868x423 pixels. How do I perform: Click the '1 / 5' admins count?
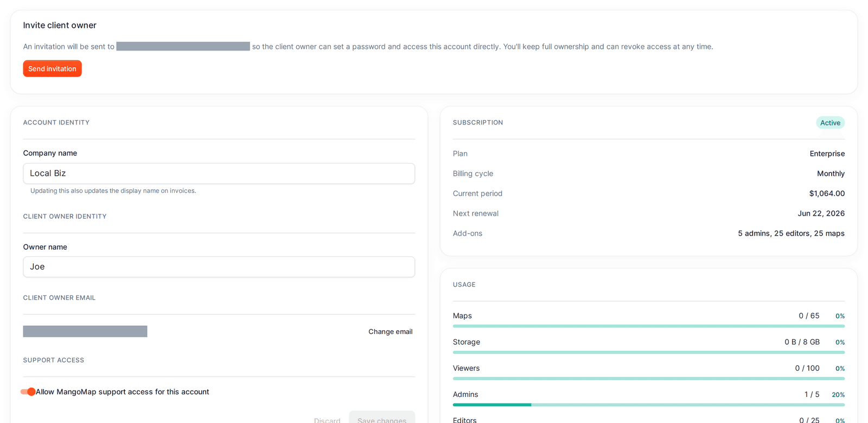click(812, 395)
